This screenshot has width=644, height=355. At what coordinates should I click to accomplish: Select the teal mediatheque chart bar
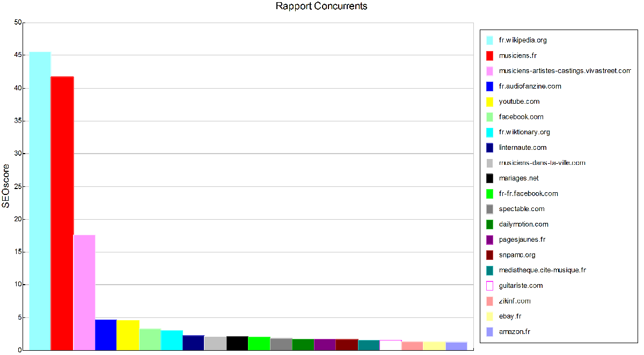(369, 345)
